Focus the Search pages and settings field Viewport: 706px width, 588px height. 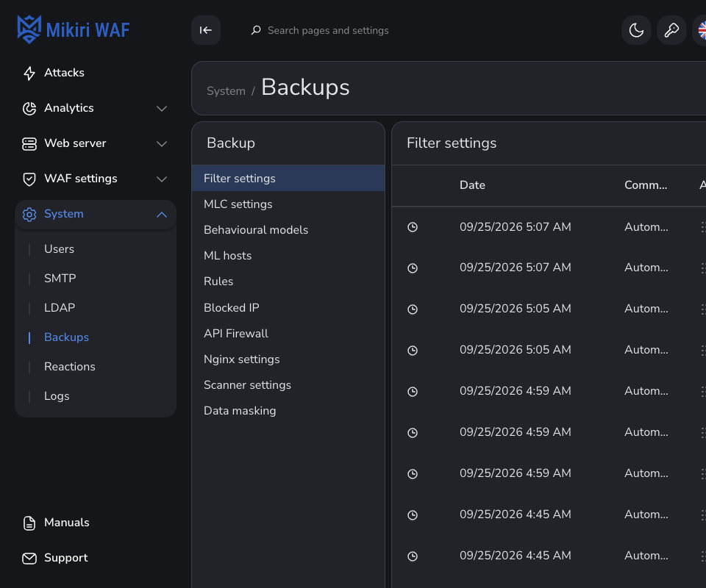click(328, 30)
